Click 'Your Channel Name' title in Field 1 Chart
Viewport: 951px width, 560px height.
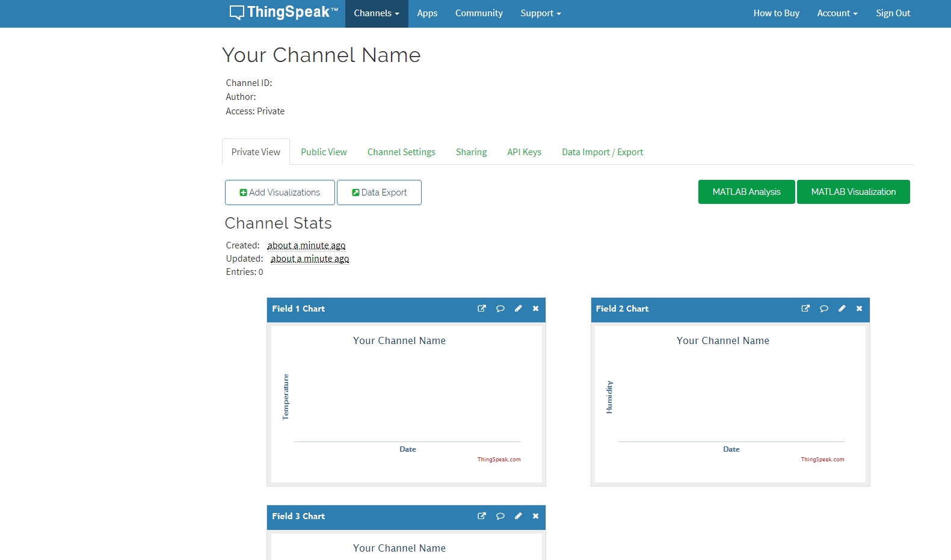tap(399, 340)
